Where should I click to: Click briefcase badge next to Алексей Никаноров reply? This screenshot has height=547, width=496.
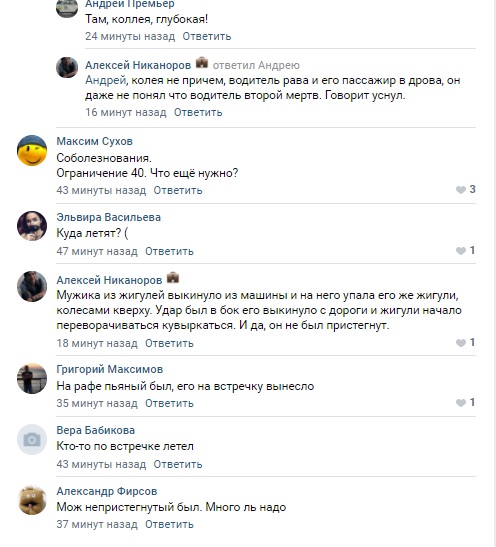pos(202,63)
